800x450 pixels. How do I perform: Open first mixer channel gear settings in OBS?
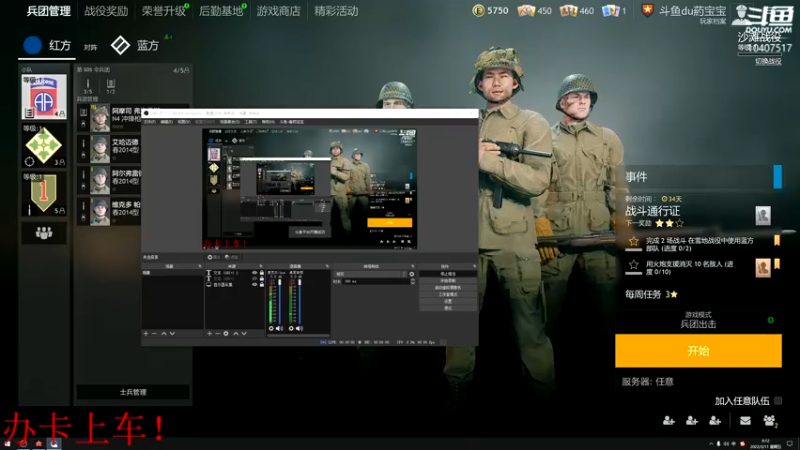tap(271, 329)
